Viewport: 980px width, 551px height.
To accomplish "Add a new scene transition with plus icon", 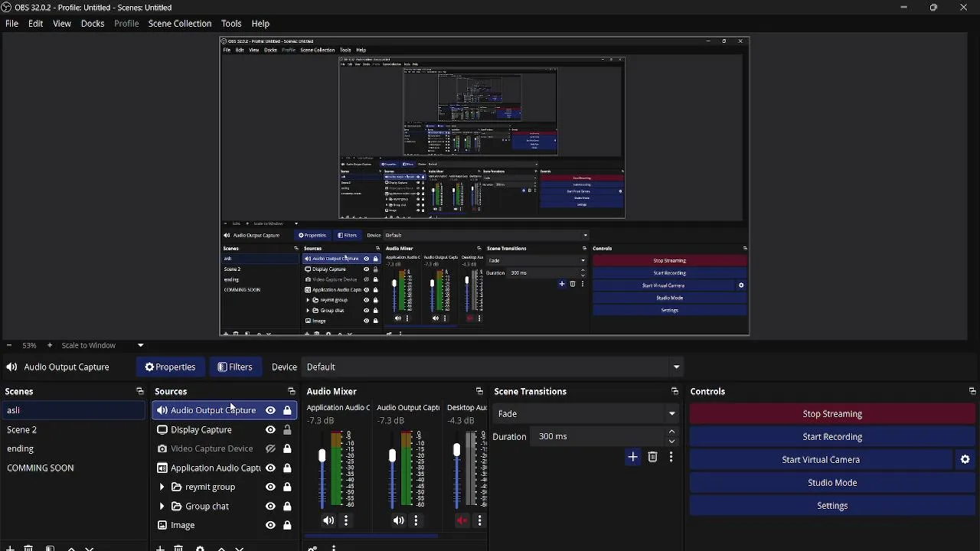I will [x=632, y=457].
